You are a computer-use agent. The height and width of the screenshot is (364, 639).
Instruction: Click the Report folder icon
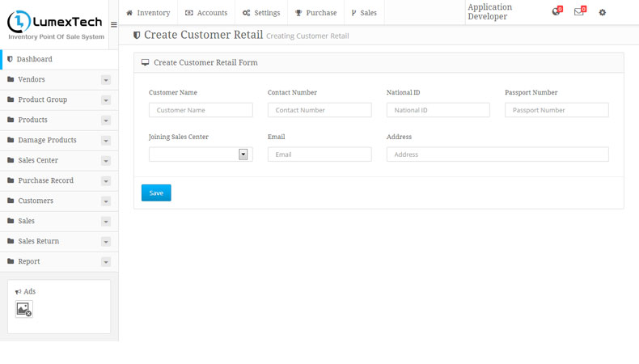11,261
